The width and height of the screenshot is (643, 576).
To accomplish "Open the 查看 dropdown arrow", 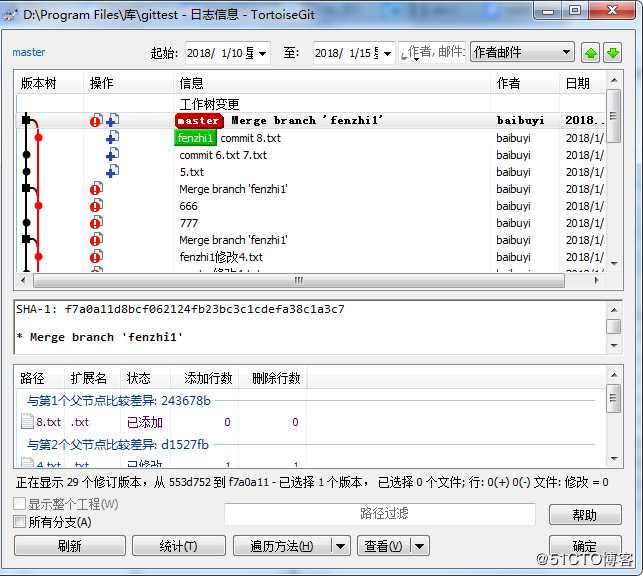I will tap(419, 546).
